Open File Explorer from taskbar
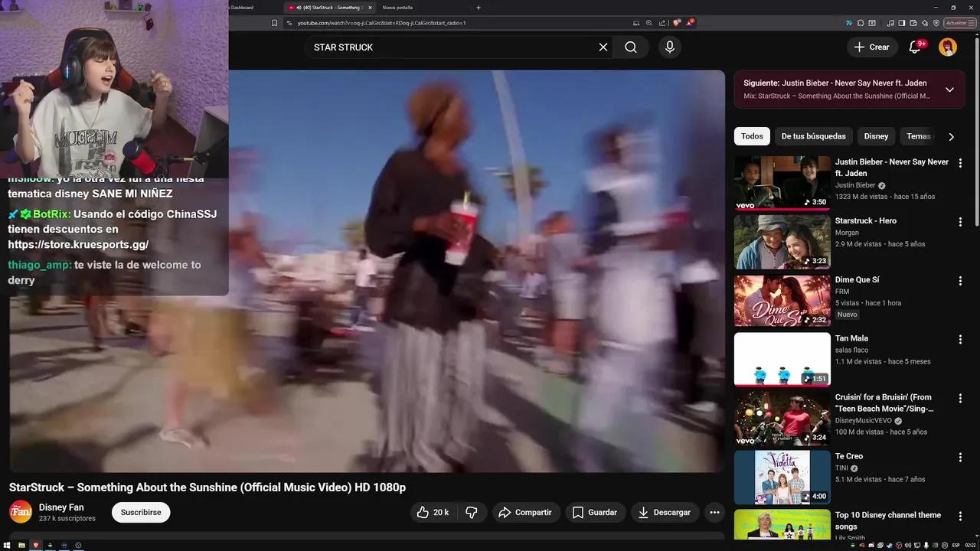Screen dimensions: 980x551 21,546
